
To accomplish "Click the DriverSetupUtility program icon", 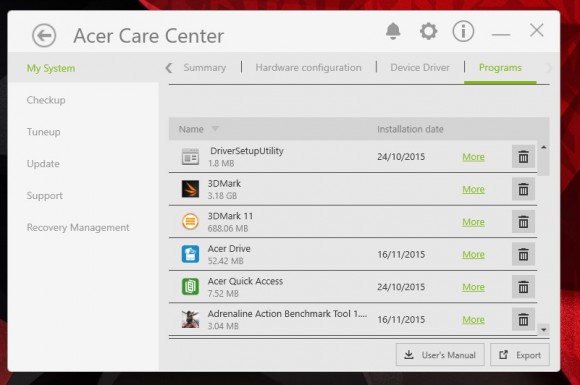I will (x=190, y=157).
